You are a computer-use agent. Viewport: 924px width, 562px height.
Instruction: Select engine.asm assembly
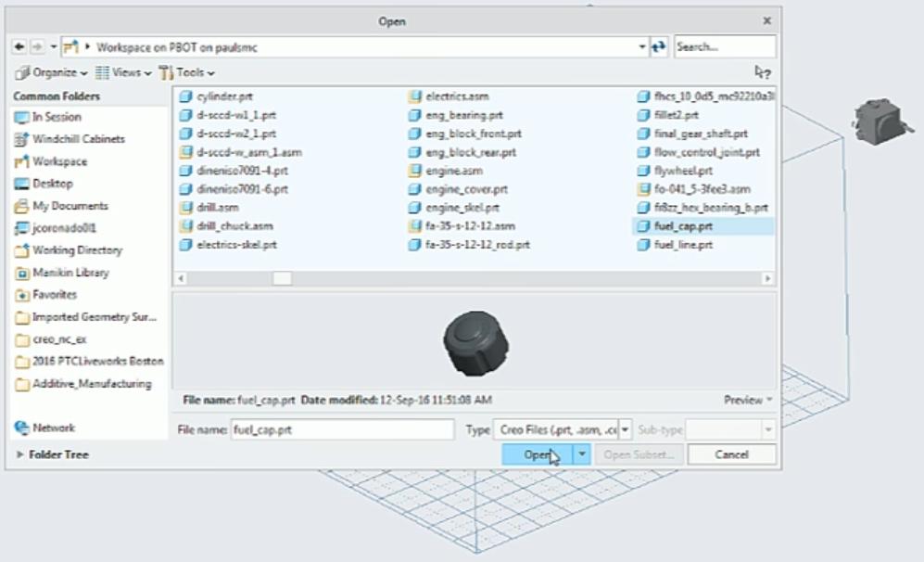coord(446,171)
